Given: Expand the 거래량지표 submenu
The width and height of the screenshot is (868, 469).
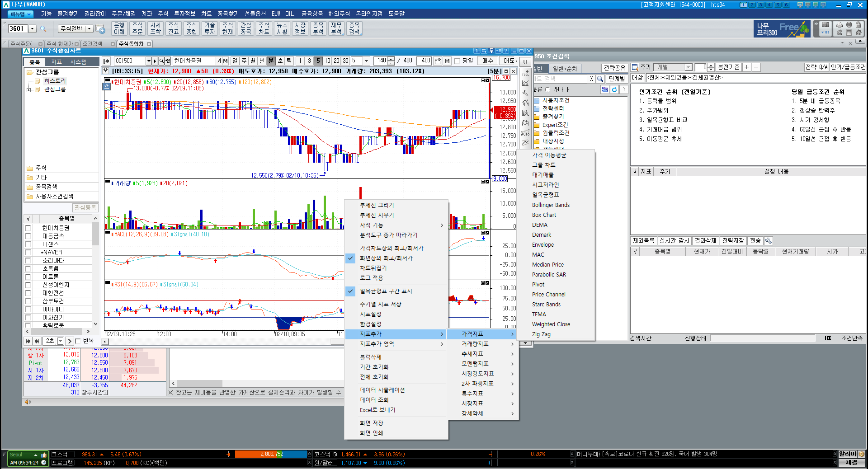Looking at the screenshot, I should point(482,344).
